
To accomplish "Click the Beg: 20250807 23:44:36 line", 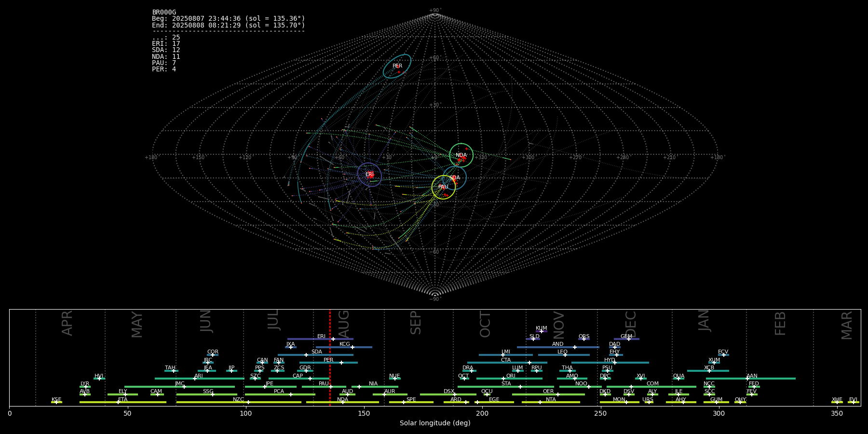I will coord(229,19).
